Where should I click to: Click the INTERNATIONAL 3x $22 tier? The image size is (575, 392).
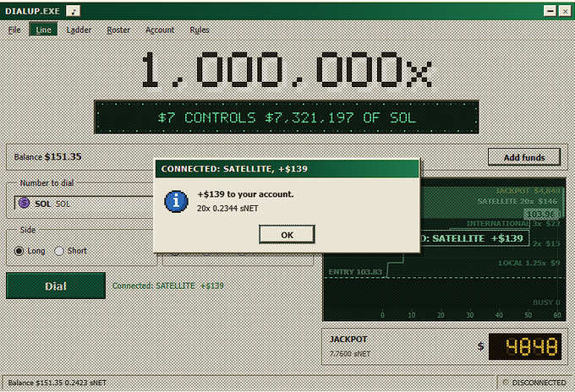513,223
